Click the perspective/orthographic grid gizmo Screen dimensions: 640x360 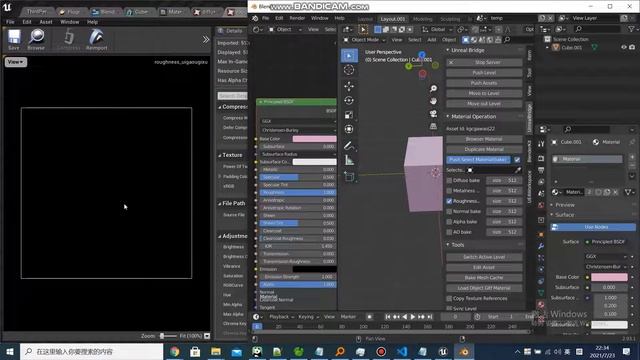click(x=433, y=126)
